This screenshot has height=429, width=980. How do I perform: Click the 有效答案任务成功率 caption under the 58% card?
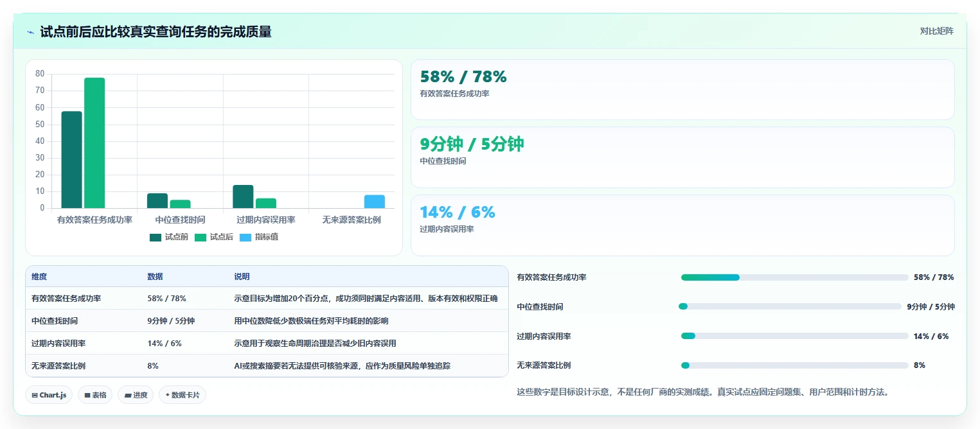point(454,94)
